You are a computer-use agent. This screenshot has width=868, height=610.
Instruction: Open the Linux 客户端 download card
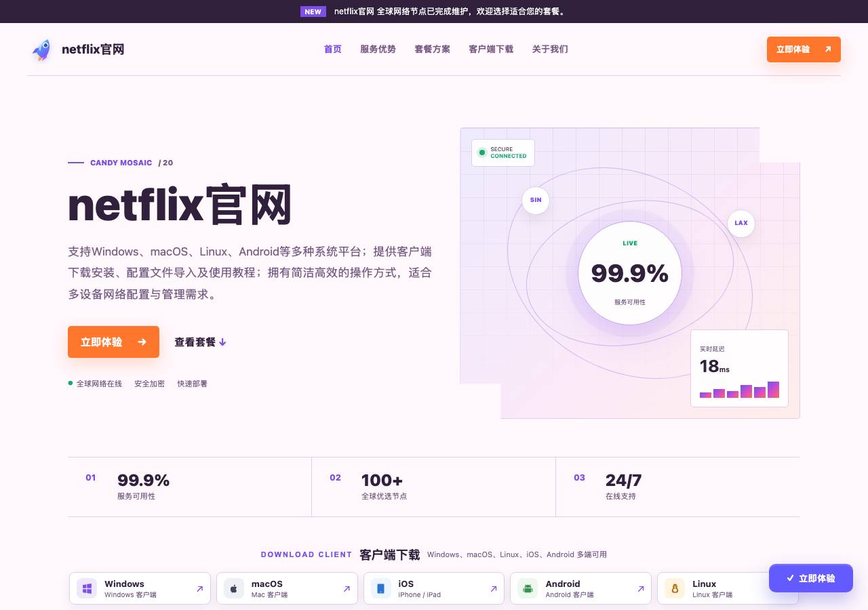[x=728, y=588]
